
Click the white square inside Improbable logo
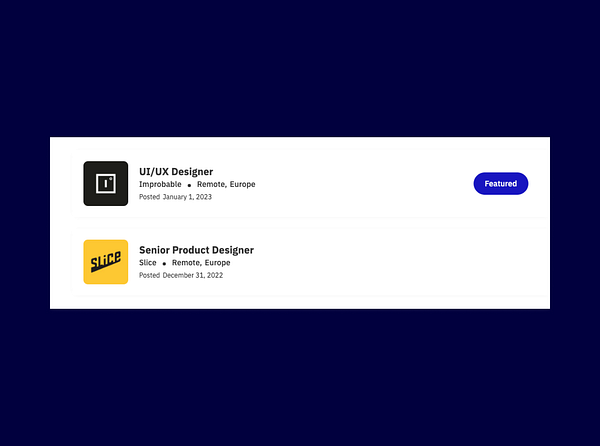click(x=106, y=184)
